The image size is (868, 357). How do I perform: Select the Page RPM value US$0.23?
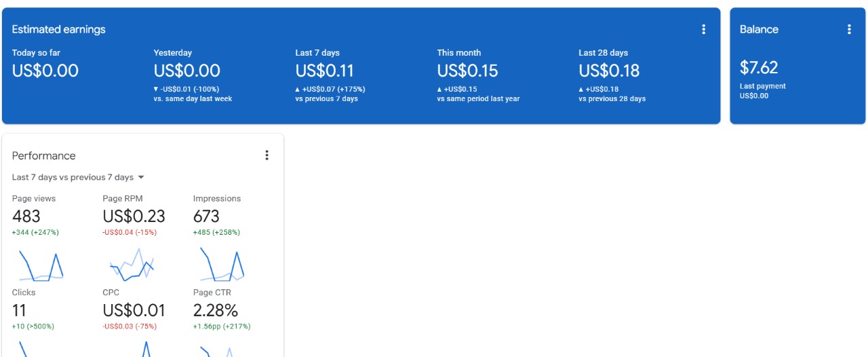(134, 217)
